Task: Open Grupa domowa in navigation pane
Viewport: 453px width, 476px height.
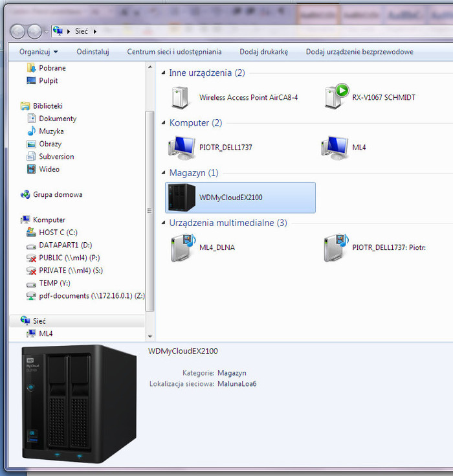Action: tap(58, 194)
